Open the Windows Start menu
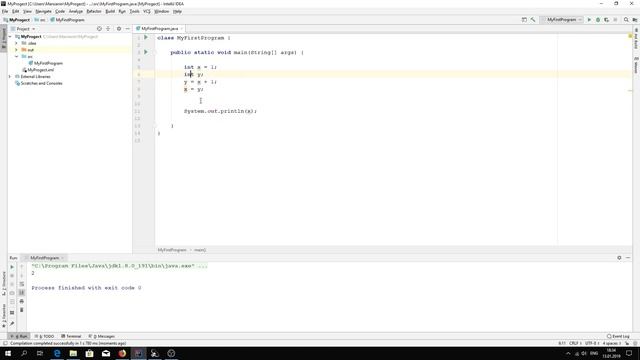Image resolution: width=640 pixels, height=360 pixels. coord(8,353)
